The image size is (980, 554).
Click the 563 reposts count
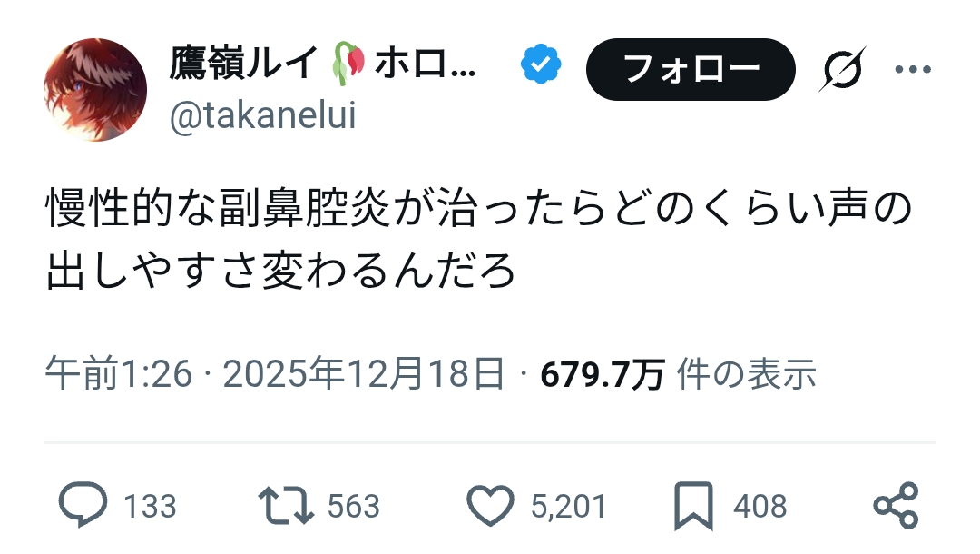[353, 506]
